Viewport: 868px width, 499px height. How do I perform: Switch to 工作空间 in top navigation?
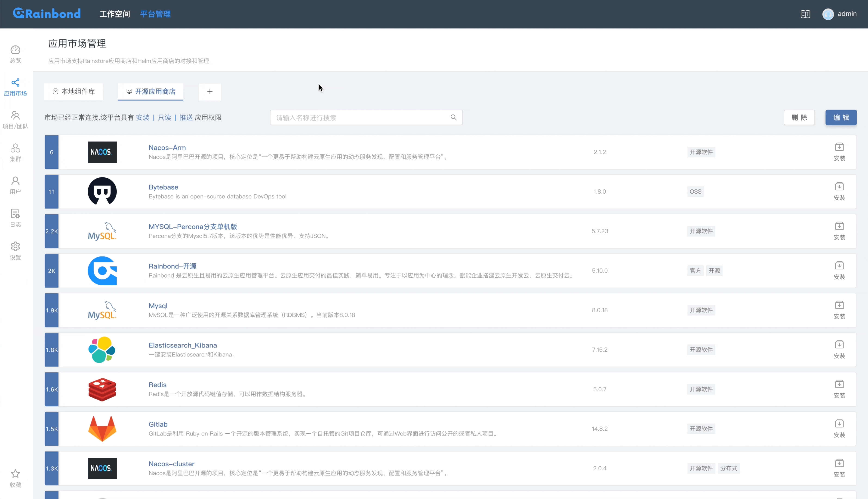(114, 14)
